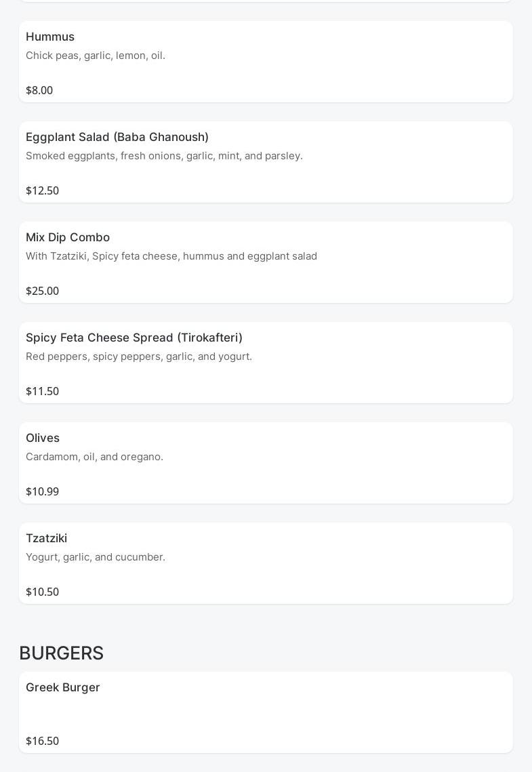This screenshot has height=772, width=532.
Task: Select the smoked eggplants description text
Action: (x=164, y=156)
